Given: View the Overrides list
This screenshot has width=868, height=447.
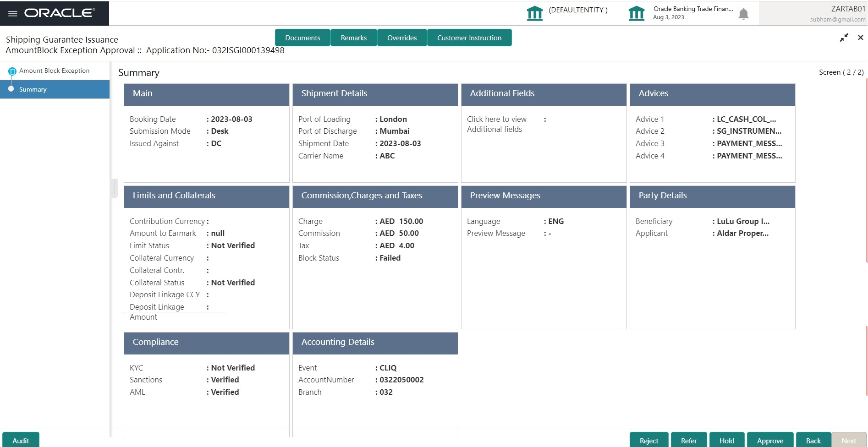Looking at the screenshot, I should point(401,38).
